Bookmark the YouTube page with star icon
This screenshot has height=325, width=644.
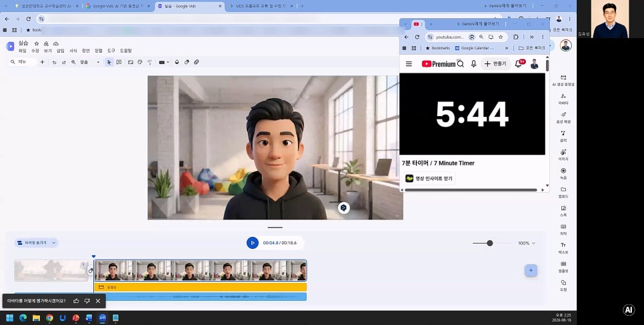coord(501,37)
